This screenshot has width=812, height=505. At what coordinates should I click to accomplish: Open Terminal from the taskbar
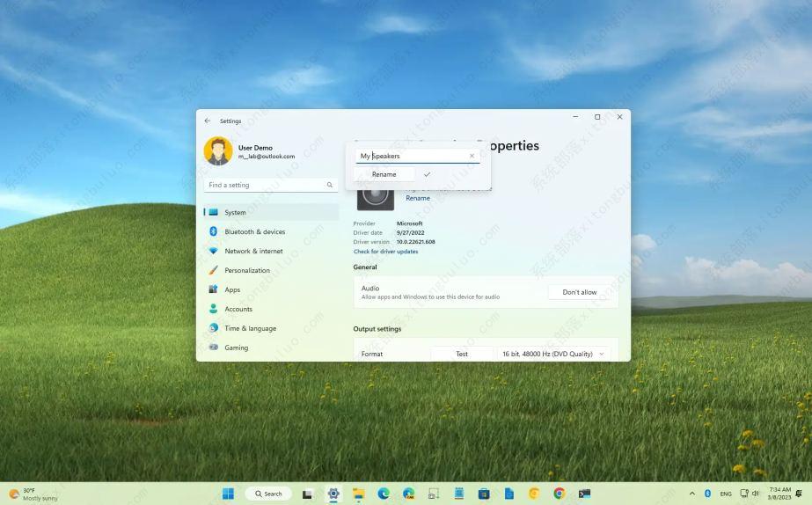pyautogui.click(x=584, y=494)
